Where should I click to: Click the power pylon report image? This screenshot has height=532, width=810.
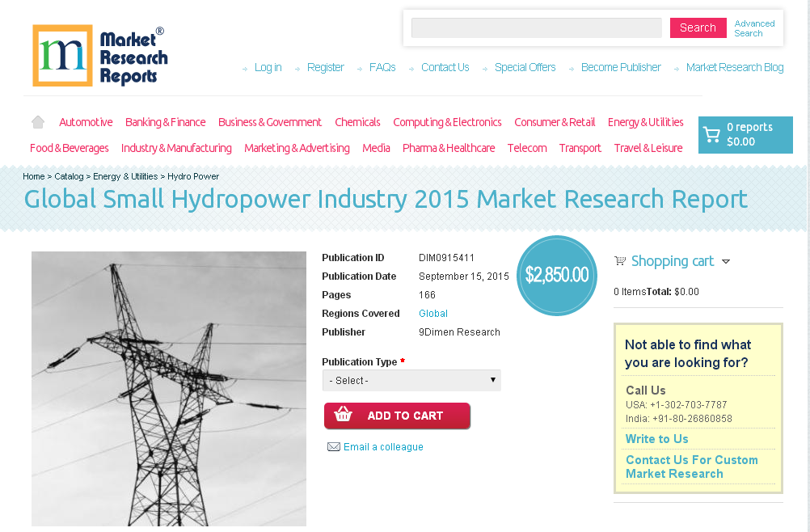tap(169, 388)
